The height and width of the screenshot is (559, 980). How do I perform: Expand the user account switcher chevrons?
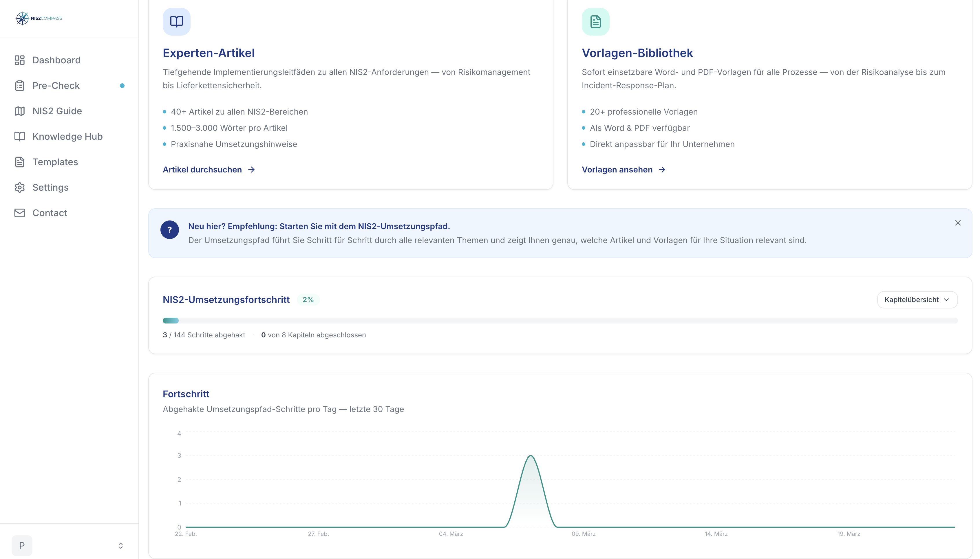point(120,546)
